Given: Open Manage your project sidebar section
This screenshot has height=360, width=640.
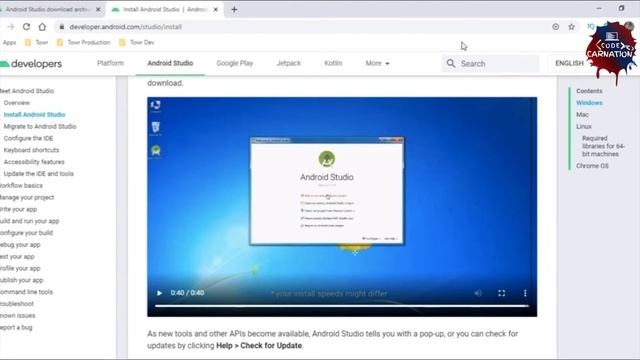Looking at the screenshot, I should point(27,198).
